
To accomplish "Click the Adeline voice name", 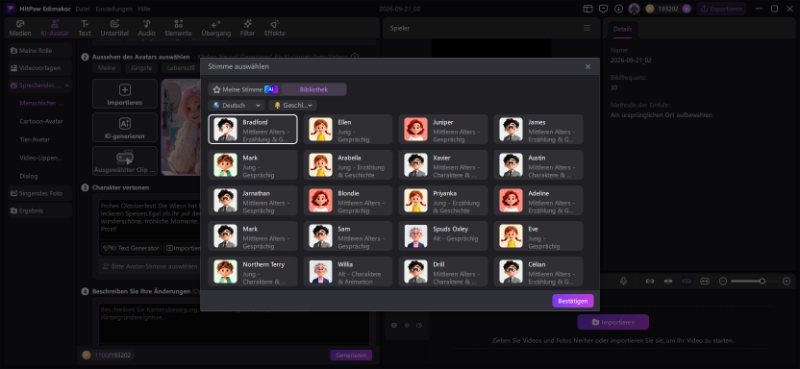I will tap(539, 194).
